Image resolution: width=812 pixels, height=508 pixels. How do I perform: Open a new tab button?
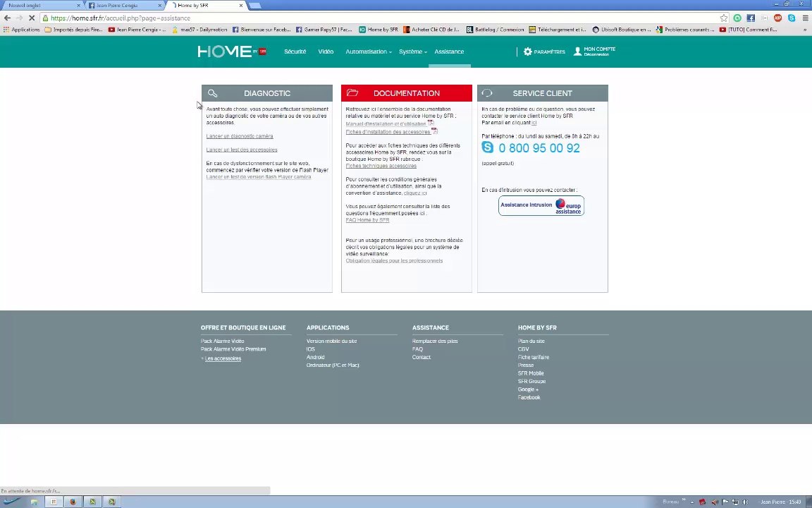(x=254, y=6)
